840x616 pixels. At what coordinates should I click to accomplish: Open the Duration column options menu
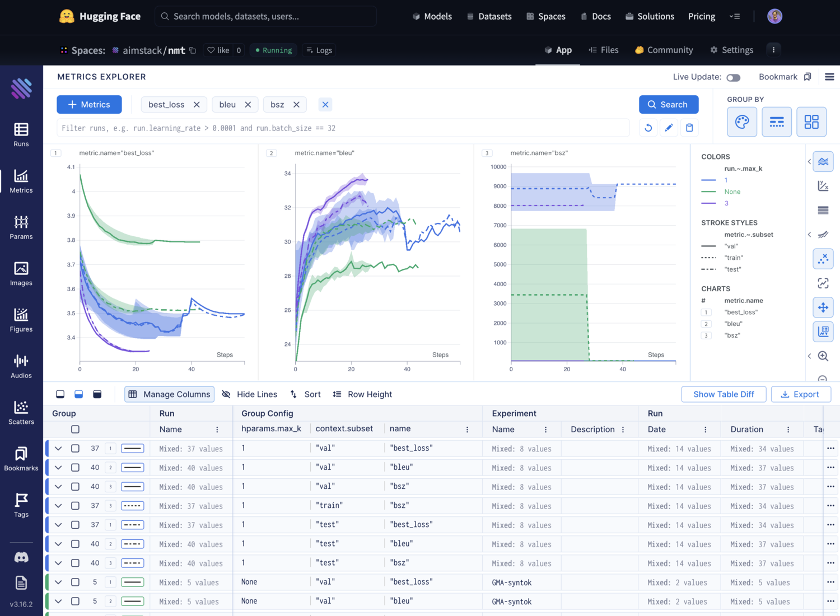(x=788, y=430)
